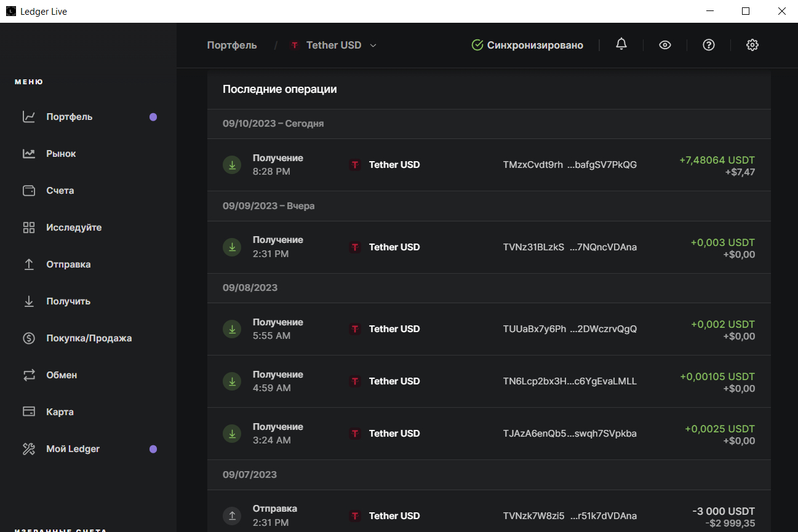
Task: Click Tether logo in the 5:55 AM row
Action: (x=355, y=329)
